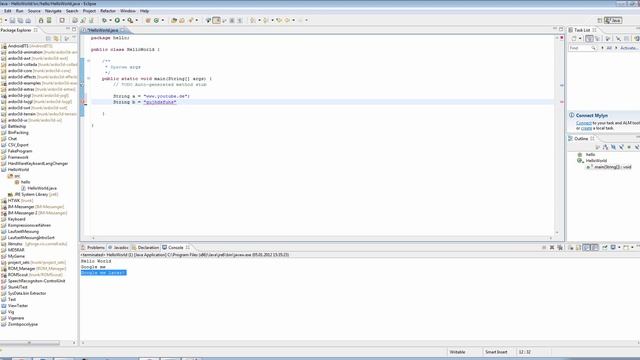Open the Refactor menu

(108, 11)
